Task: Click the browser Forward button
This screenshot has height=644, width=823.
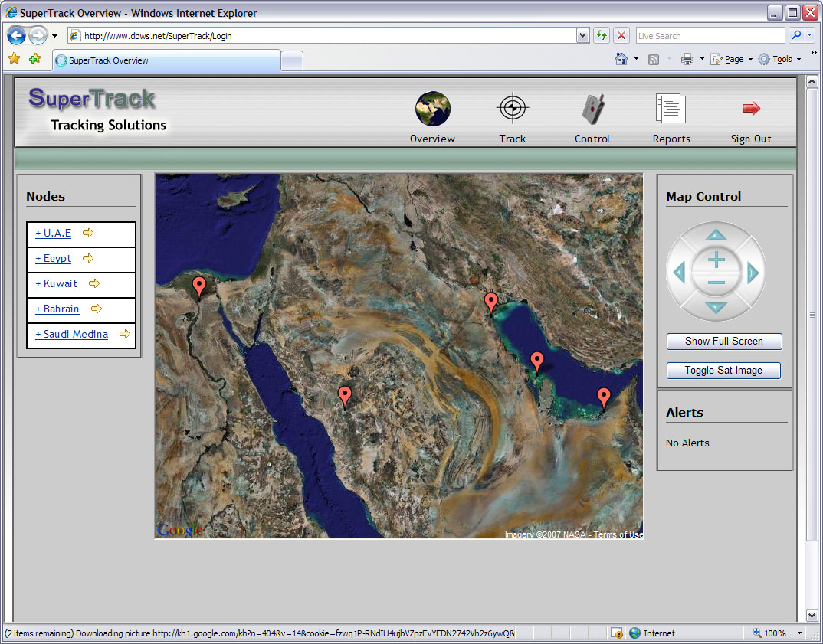Action: pos(38,36)
